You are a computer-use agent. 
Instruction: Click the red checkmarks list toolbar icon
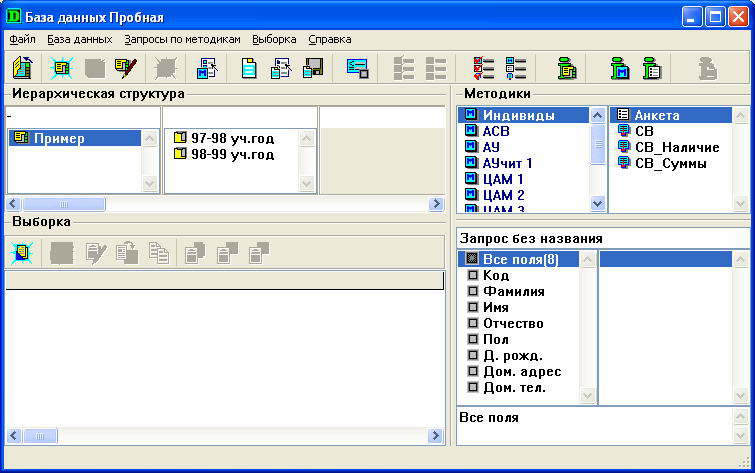[483, 68]
